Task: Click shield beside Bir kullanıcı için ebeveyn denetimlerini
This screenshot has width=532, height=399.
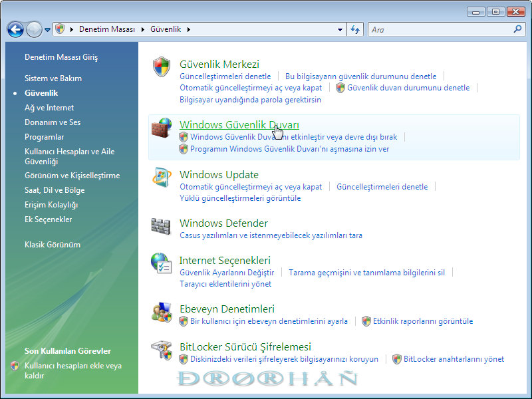Action: [184, 321]
